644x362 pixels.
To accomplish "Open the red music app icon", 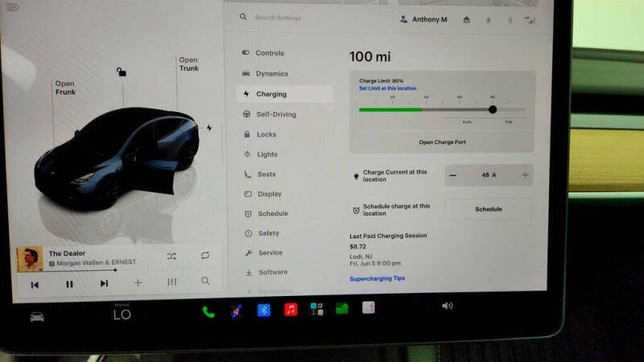I will click(291, 310).
